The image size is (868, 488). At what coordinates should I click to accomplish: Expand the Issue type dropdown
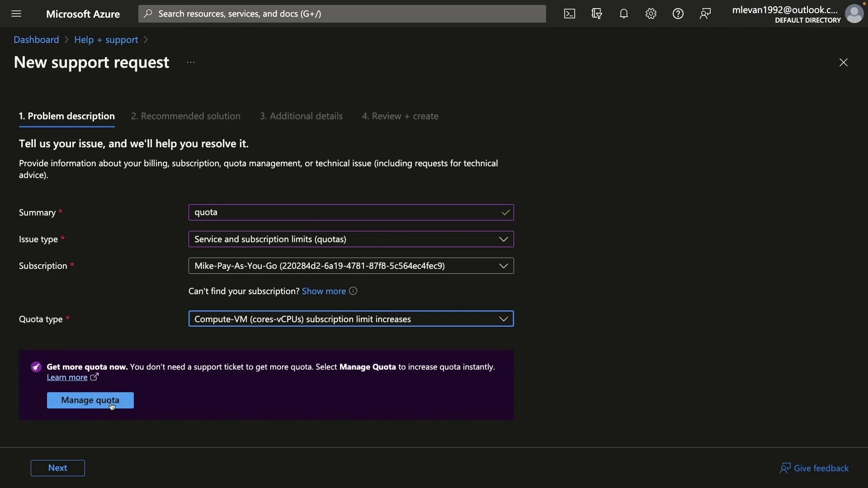pyautogui.click(x=504, y=239)
